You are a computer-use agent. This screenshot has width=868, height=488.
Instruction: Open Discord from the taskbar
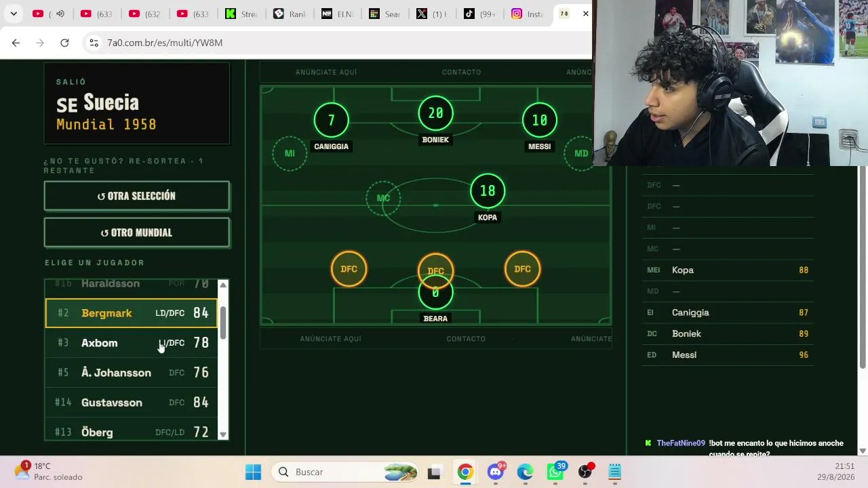496,472
